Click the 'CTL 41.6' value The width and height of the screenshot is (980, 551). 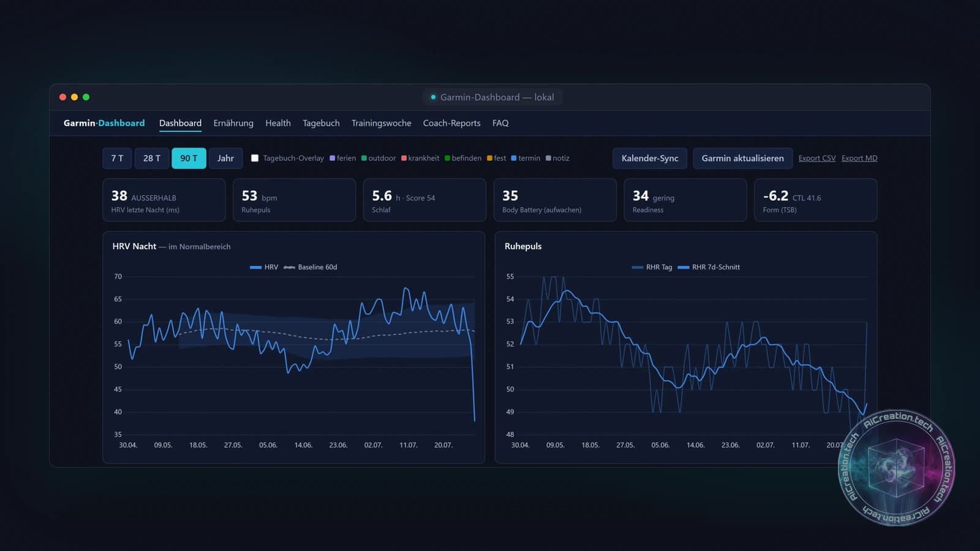coord(807,198)
